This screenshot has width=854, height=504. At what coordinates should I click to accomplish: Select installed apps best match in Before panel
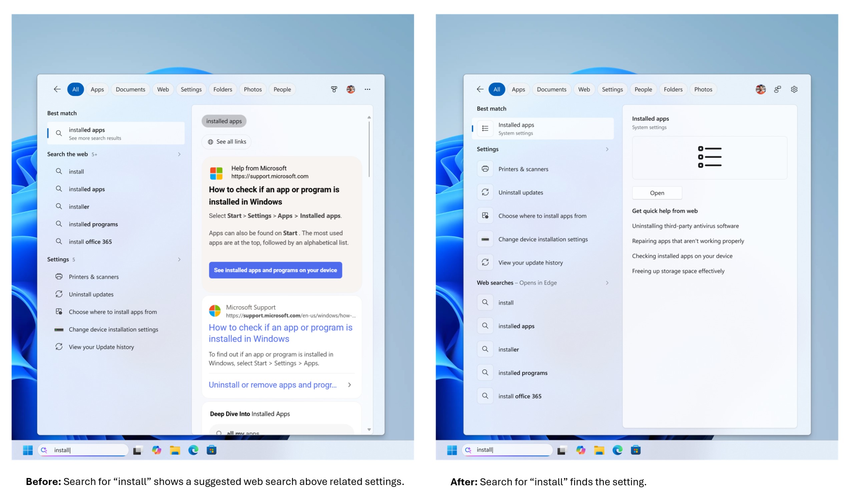pyautogui.click(x=116, y=133)
